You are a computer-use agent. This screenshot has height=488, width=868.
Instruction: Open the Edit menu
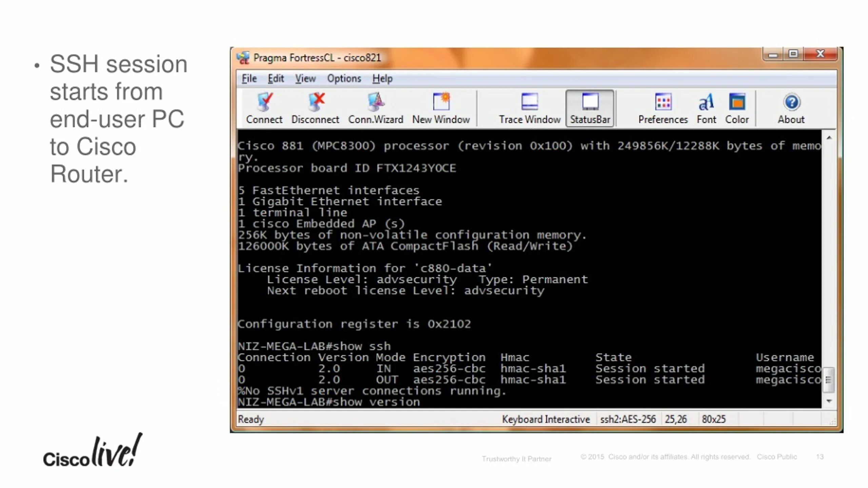coord(276,79)
